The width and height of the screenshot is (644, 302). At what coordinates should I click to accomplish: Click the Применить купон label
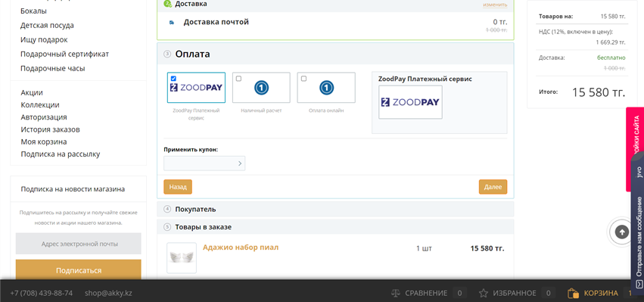tap(191, 150)
